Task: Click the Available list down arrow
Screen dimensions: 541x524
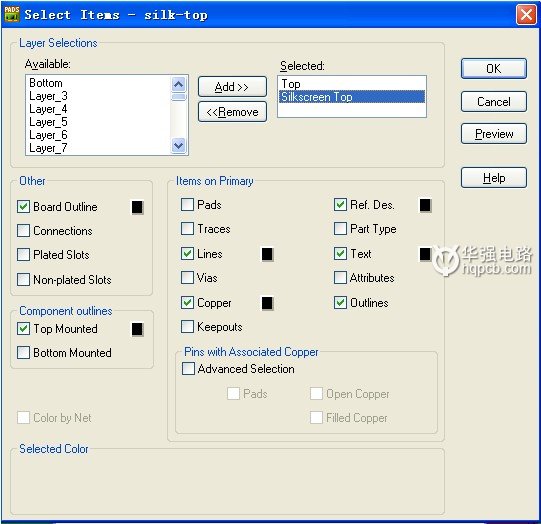Action: [x=178, y=145]
